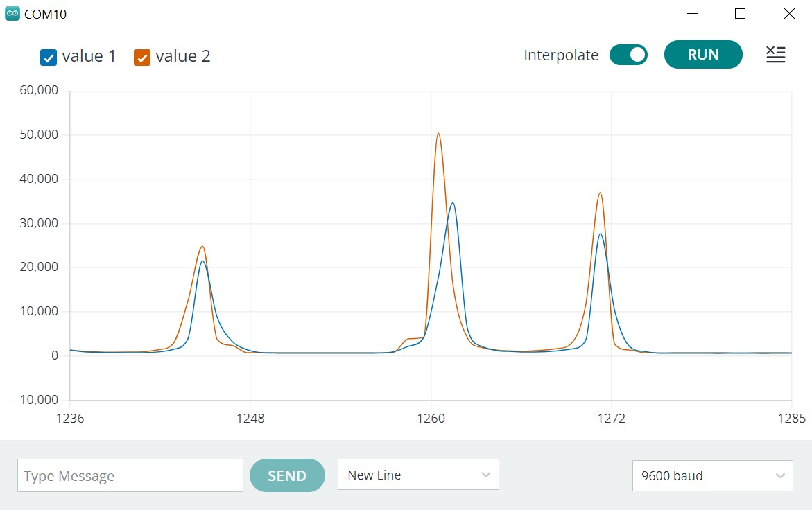Click the blue peak left of 1248

tap(202, 261)
